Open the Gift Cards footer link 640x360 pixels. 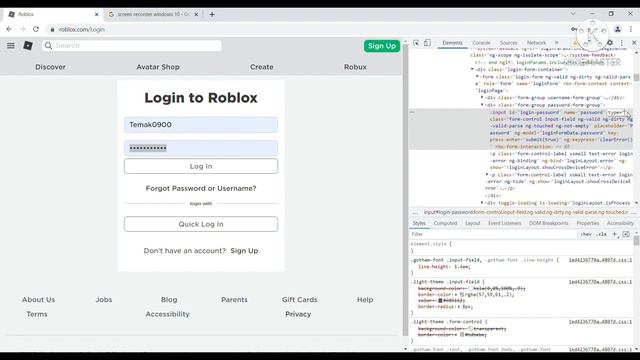[299, 300]
